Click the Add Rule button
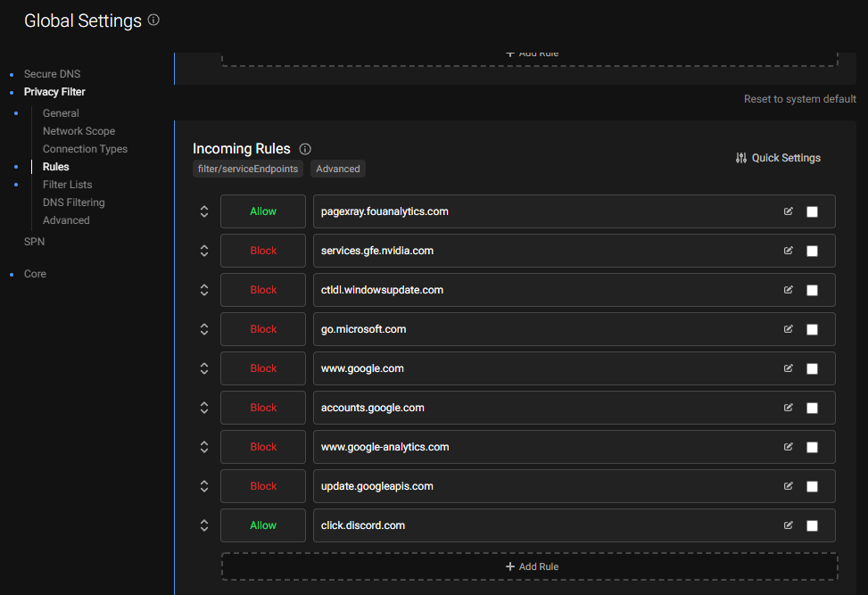 click(x=532, y=566)
